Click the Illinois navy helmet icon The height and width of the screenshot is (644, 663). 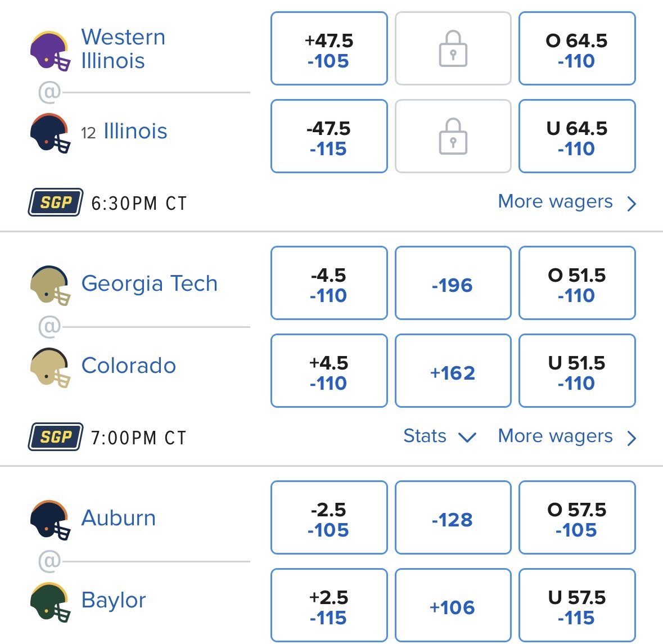[x=50, y=133]
